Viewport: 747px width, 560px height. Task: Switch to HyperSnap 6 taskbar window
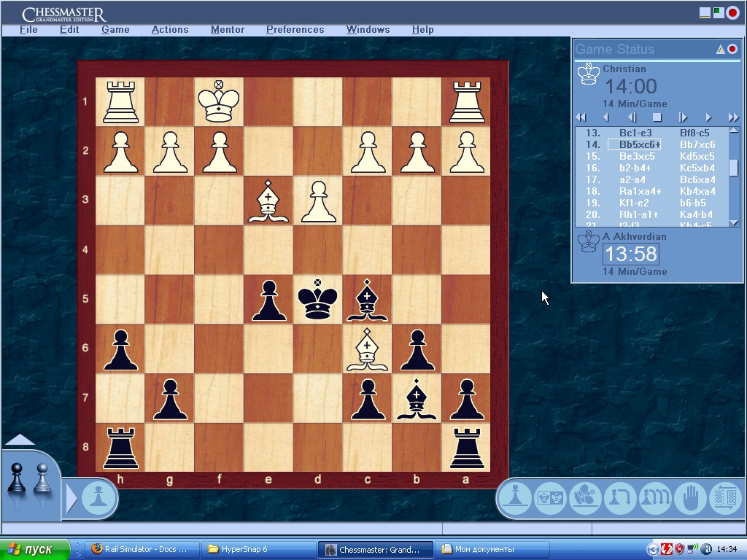(x=258, y=549)
